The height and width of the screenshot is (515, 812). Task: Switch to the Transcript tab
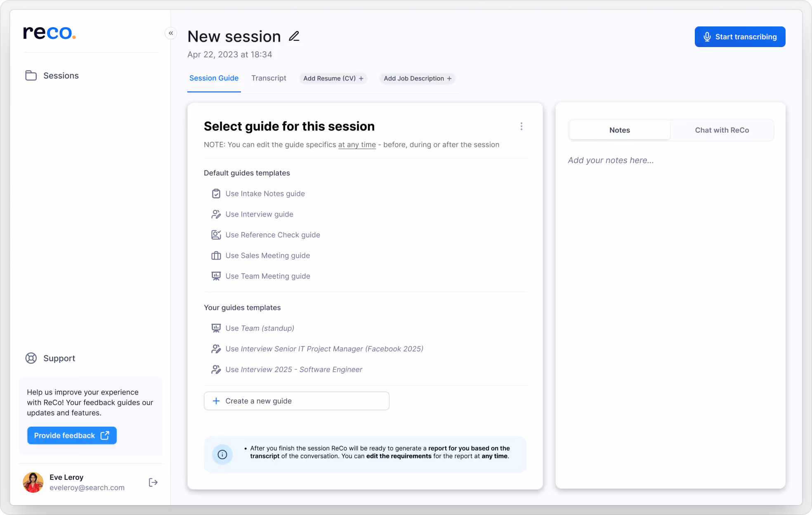[269, 78]
